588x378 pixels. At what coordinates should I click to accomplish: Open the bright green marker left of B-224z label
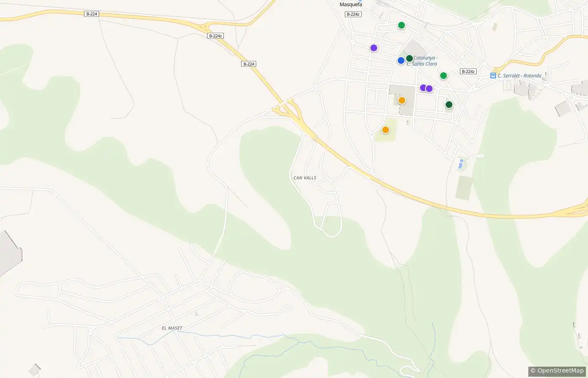pyautogui.click(x=444, y=76)
